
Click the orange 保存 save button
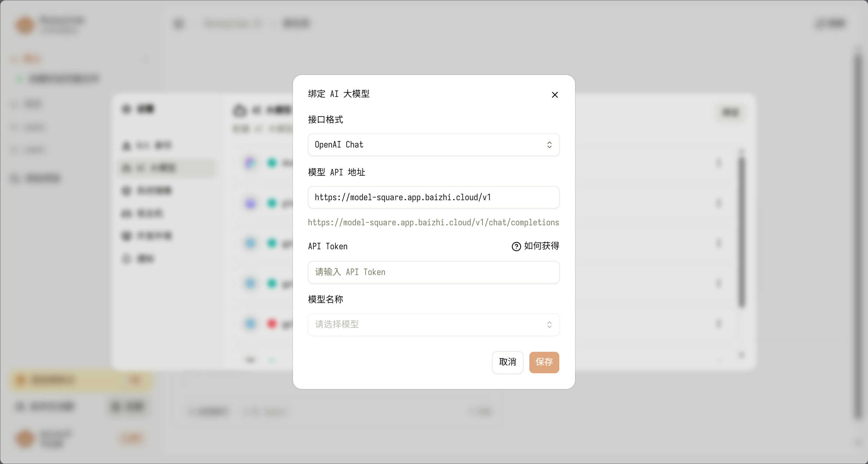tap(544, 362)
